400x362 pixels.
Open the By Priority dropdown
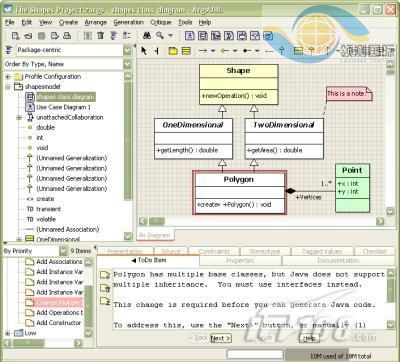tap(63, 251)
